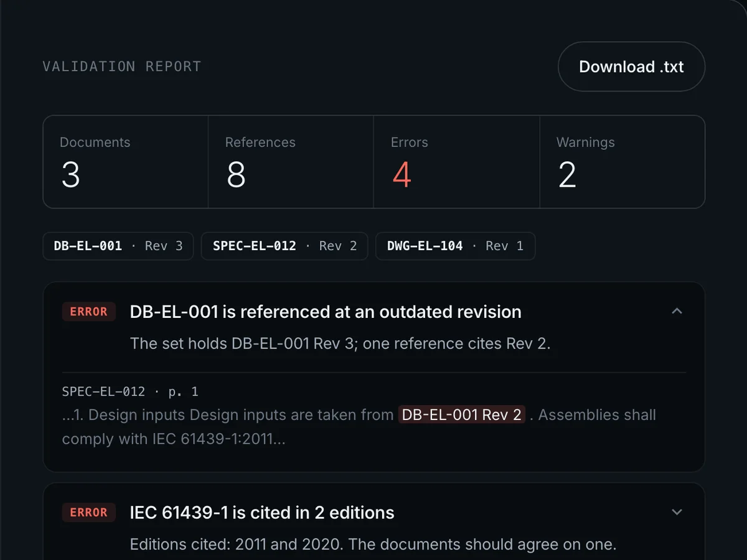Screen dimensions: 747x560
Task: Click the text 'The set holds DB-EL-001 Rev 3'
Action: click(x=242, y=343)
